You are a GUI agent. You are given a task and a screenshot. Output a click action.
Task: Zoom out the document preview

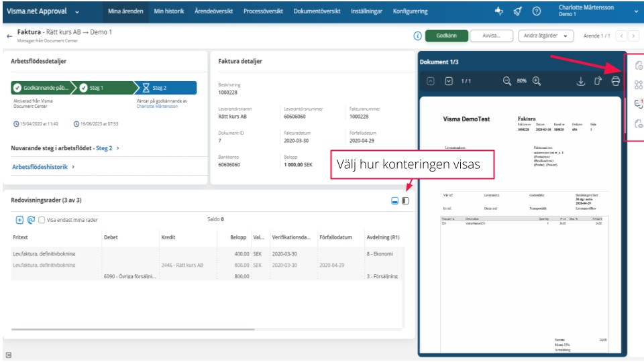(x=507, y=81)
